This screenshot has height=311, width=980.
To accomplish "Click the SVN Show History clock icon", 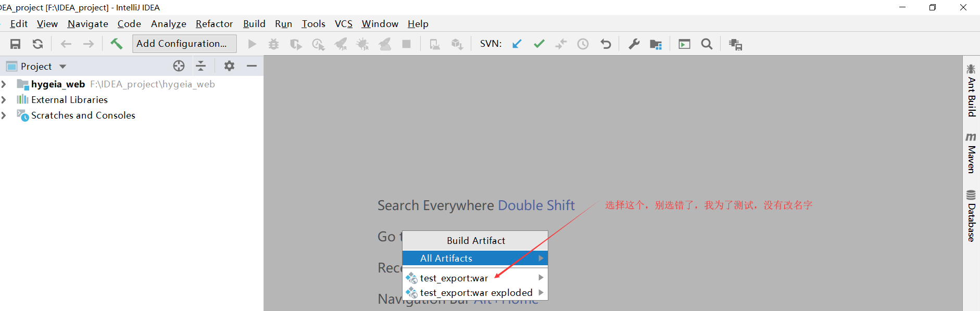I will (583, 44).
